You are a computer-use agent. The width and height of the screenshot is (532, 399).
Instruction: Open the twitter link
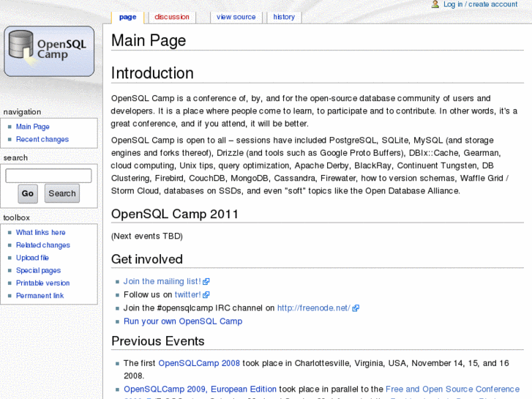click(x=187, y=295)
